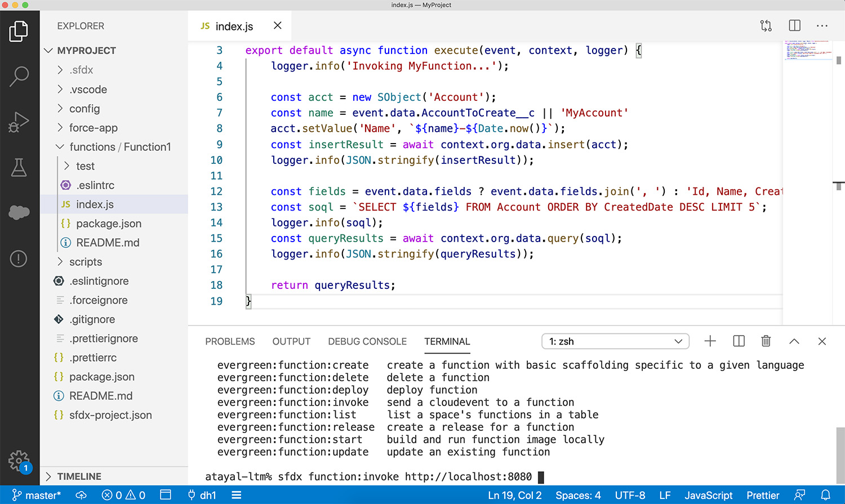Screen dimensions: 845x504
Task: Click the Manage gear icon
Action: (x=18, y=461)
